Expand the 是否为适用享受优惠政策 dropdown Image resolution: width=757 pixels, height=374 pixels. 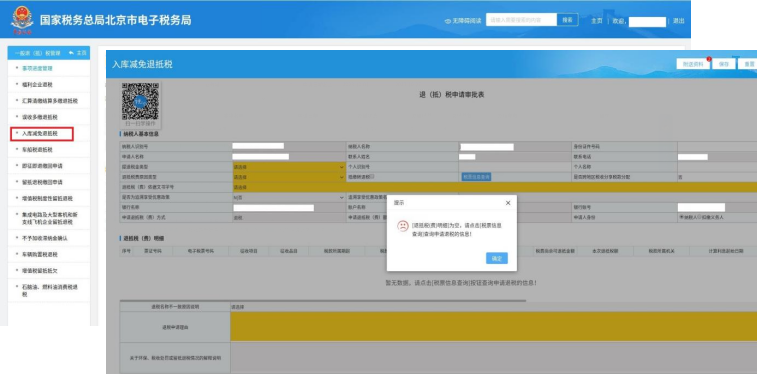pyautogui.click(x=289, y=197)
